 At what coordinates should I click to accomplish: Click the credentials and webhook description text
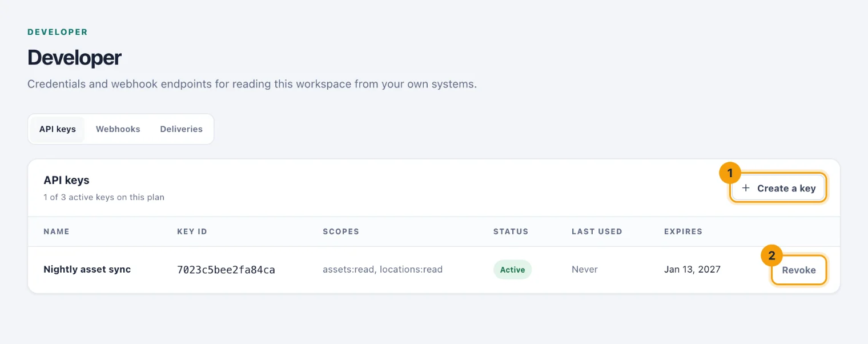pyautogui.click(x=252, y=84)
